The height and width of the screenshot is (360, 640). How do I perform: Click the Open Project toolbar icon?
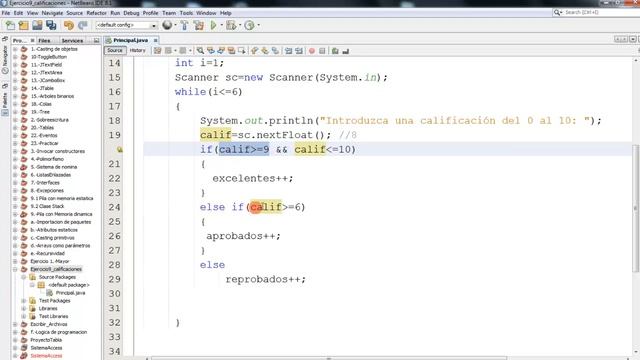coord(37,25)
